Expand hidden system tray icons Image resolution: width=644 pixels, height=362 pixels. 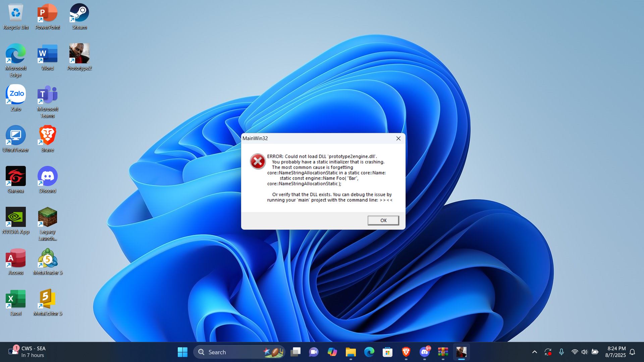point(535,352)
